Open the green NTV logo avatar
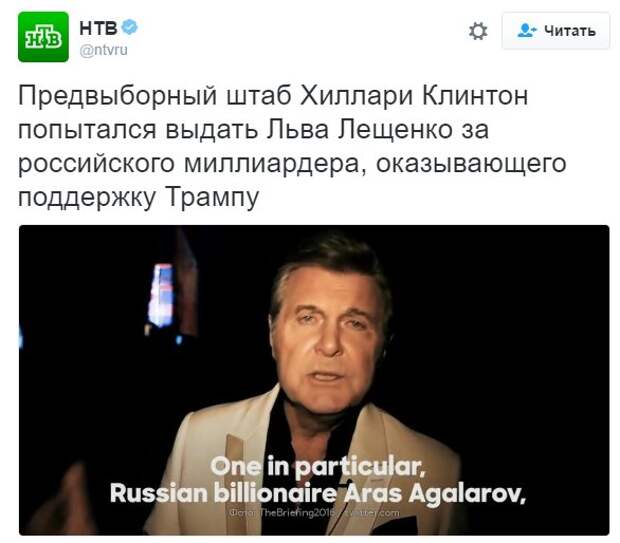620x543 pixels. click(x=43, y=37)
